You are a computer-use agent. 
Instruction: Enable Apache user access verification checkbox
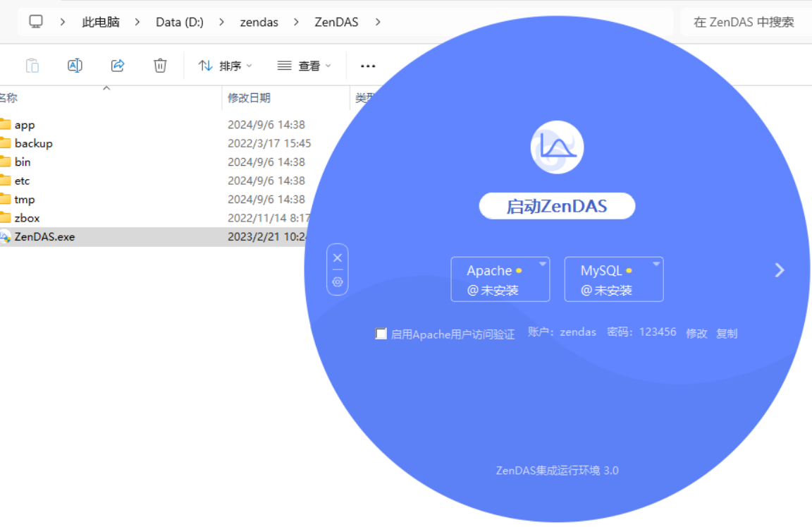(381, 334)
